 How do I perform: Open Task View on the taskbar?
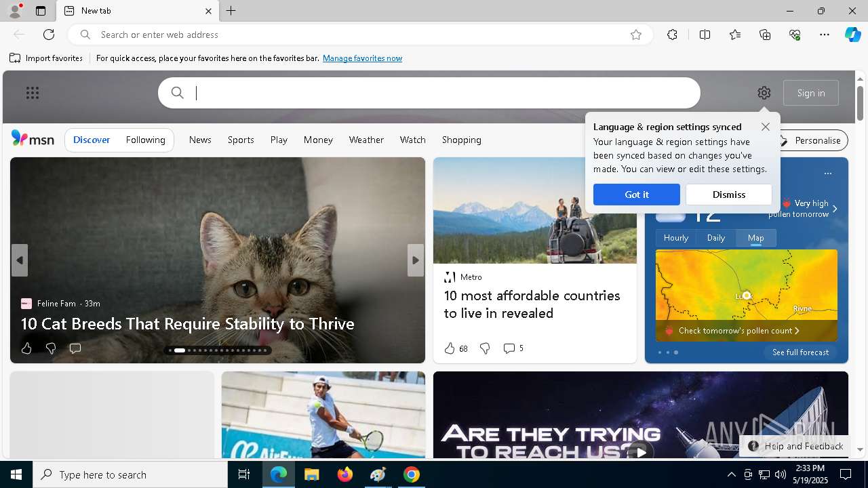[244, 474]
